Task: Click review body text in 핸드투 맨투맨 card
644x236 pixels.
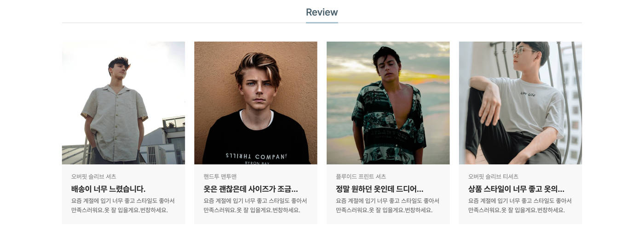Action: point(256,205)
